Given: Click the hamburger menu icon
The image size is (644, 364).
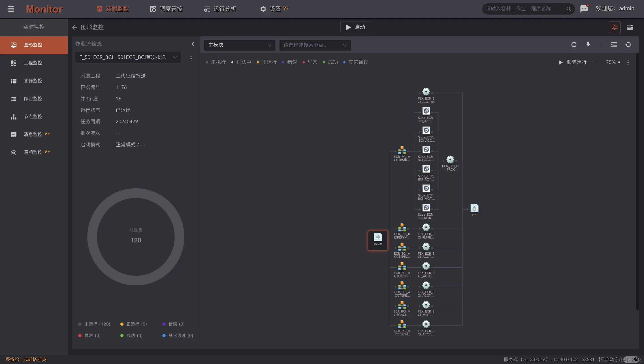Looking at the screenshot, I should click(x=11, y=9).
